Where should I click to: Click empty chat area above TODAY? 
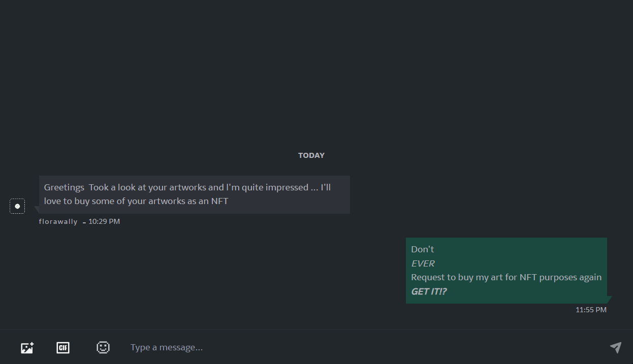click(317, 71)
